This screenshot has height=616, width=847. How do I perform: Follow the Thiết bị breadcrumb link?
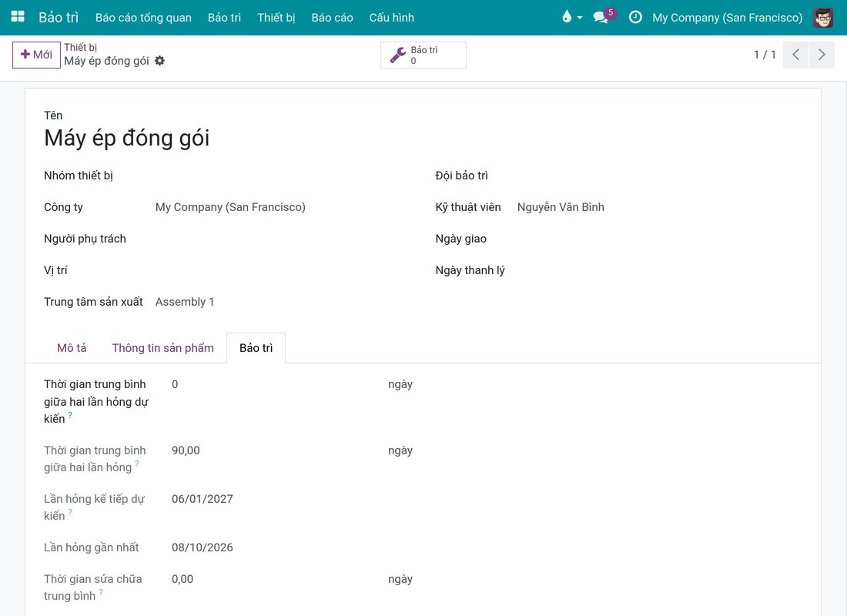tap(81, 47)
